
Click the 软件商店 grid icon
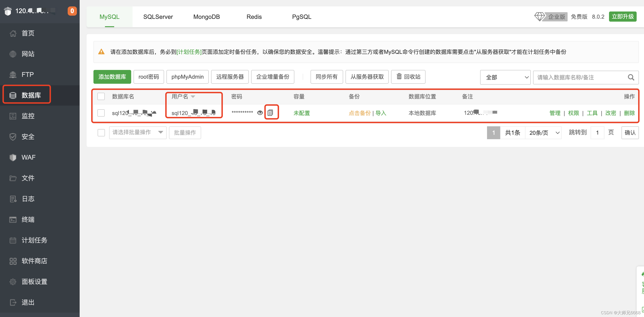[x=13, y=261]
